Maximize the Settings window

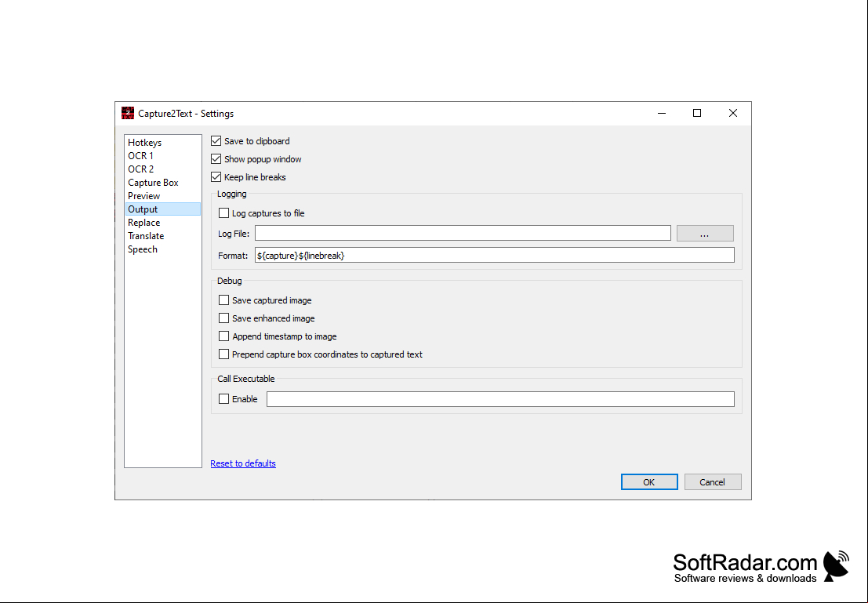tap(697, 113)
